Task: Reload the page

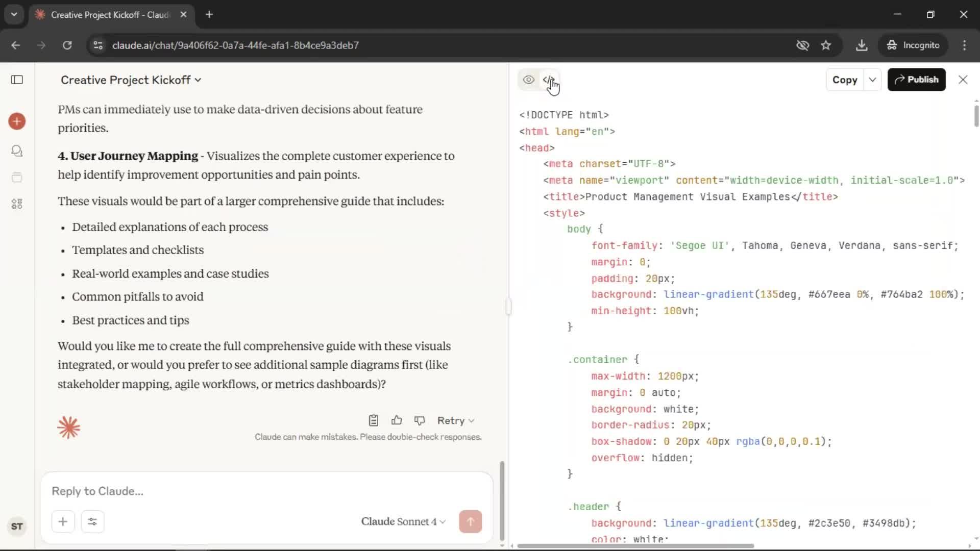Action: click(67, 45)
